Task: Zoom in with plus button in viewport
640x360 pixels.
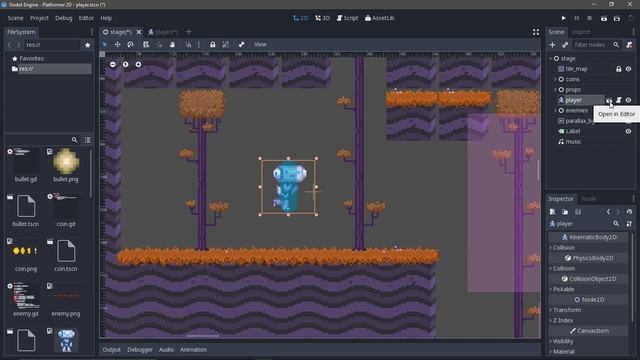Action: (x=138, y=64)
